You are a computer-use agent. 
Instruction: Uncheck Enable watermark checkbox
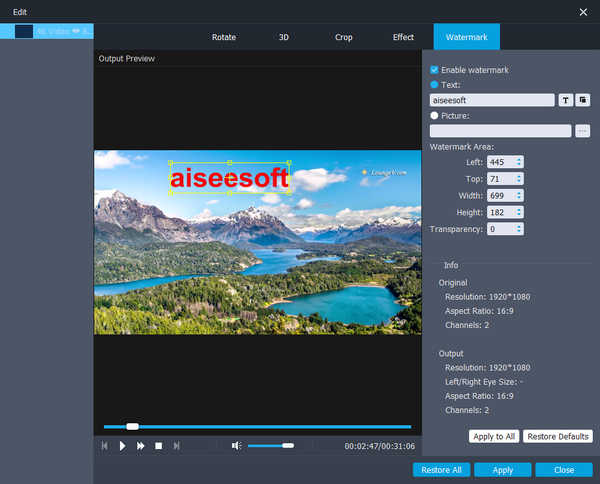[434, 70]
